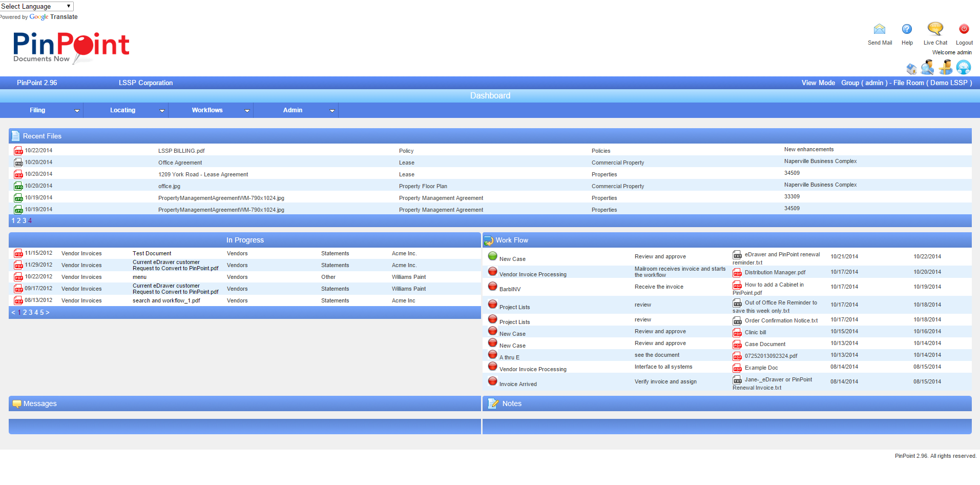Viewport: 980px width, 485px height.
Task: Open the user search icon
Action: click(x=927, y=67)
